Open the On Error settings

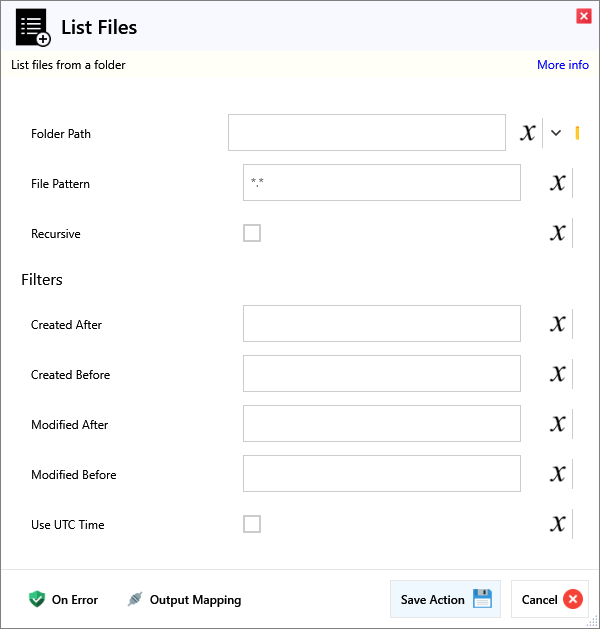pyautogui.click(x=63, y=600)
